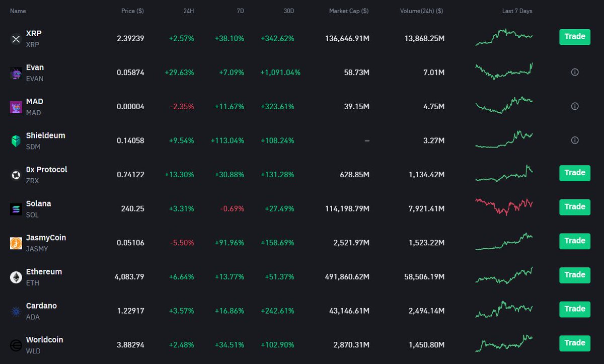Open the Worldcoin 7-day sparkline chart
This screenshot has width=604, height=364.
click(x=504, y=343)
